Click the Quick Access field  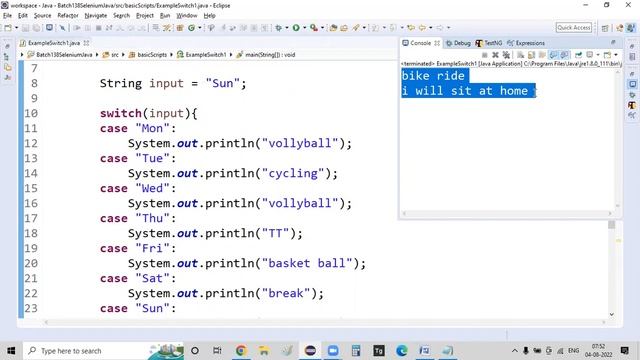(x=573, y=27)
